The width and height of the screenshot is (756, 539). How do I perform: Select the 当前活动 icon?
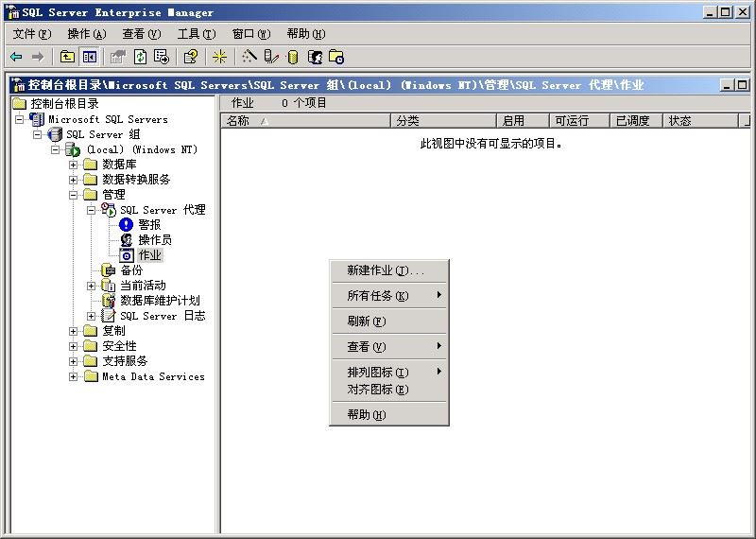coord(109,286)
